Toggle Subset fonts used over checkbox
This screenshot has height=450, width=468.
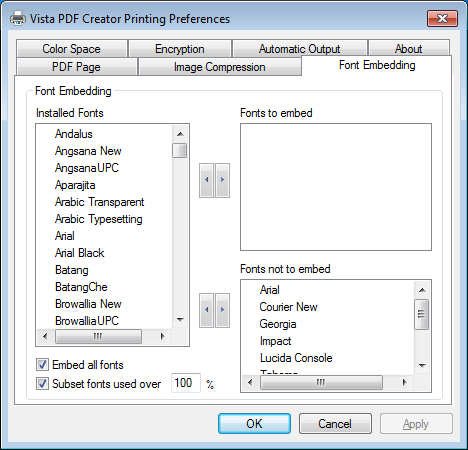[42, 384]
